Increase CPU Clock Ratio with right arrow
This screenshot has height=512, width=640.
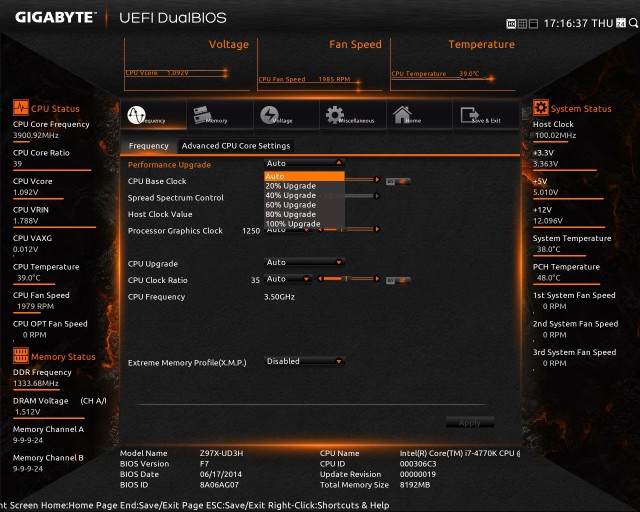click(x=377, y=279)
